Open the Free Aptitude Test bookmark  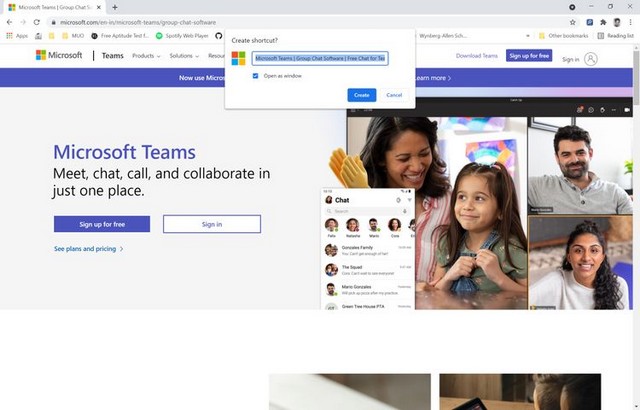tap(120, 36)
